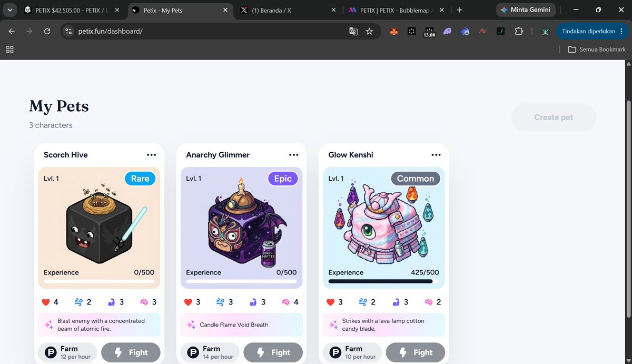Click the Anarchy Glimmer experience bar
Image resolution: width=632 pixels, height=364 pixels.
[x=241, y=281]
